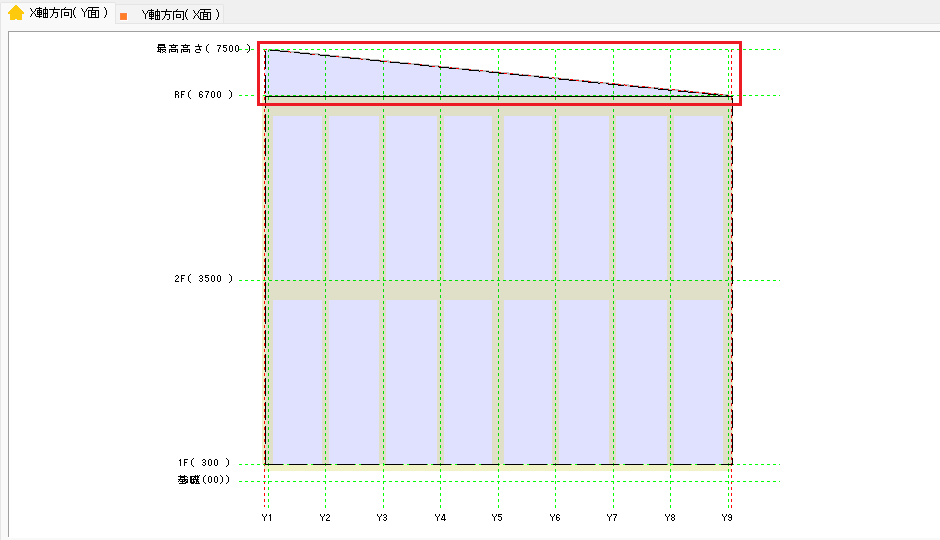Screen dimensions: 940x540
Task: Select the 基礎(00) foundation label
Action: (x=204, y=480)
